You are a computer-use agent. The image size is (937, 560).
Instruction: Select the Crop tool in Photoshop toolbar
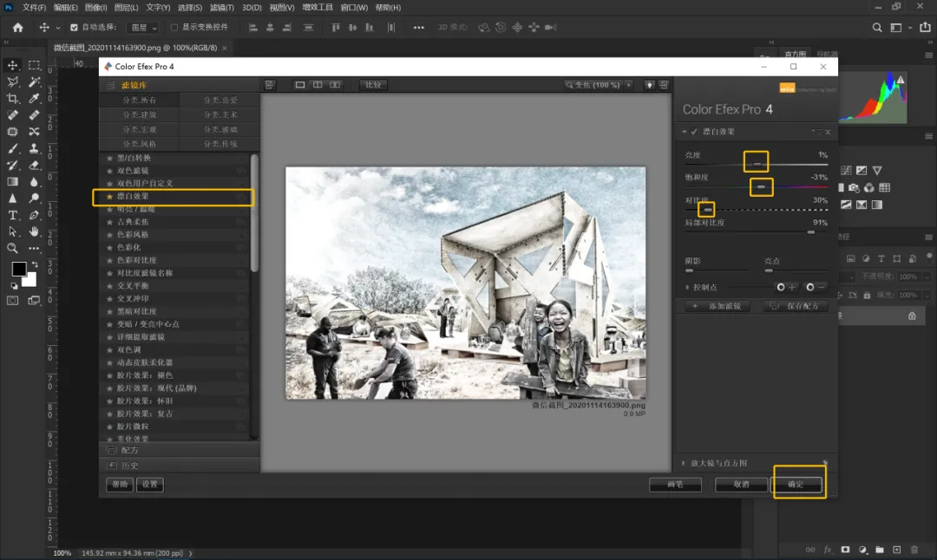coord(13,99)
